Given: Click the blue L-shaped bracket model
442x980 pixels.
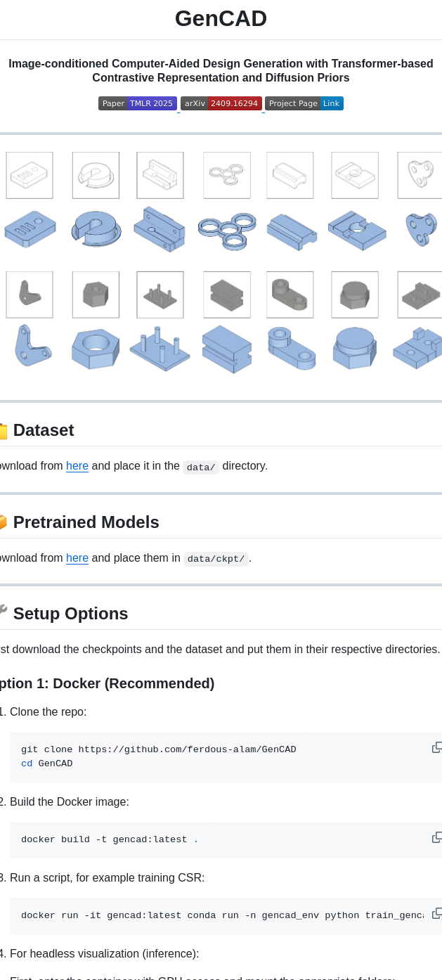Looking at the screenshot, I should 31,345.
